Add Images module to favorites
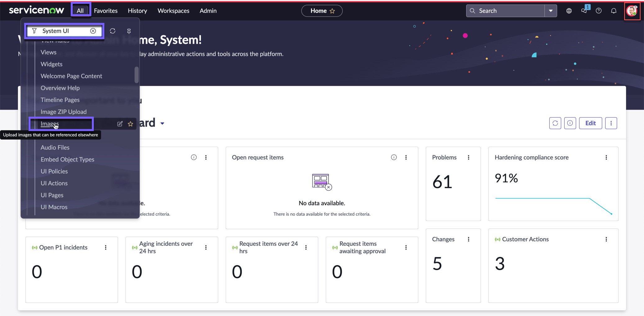The height and width of the screenshot is (316, 644). pos(130,124)
